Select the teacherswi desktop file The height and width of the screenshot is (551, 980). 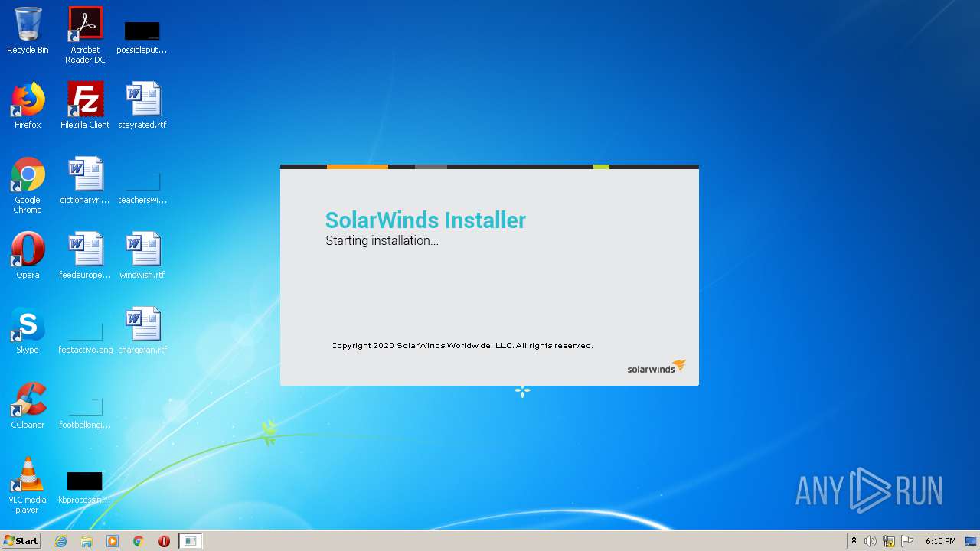142,188
